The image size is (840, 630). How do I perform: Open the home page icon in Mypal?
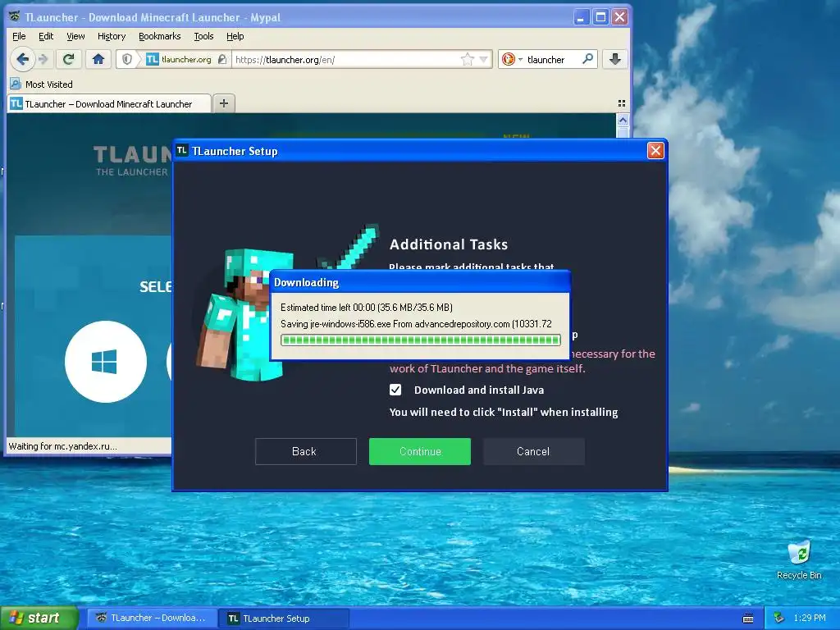98,59
